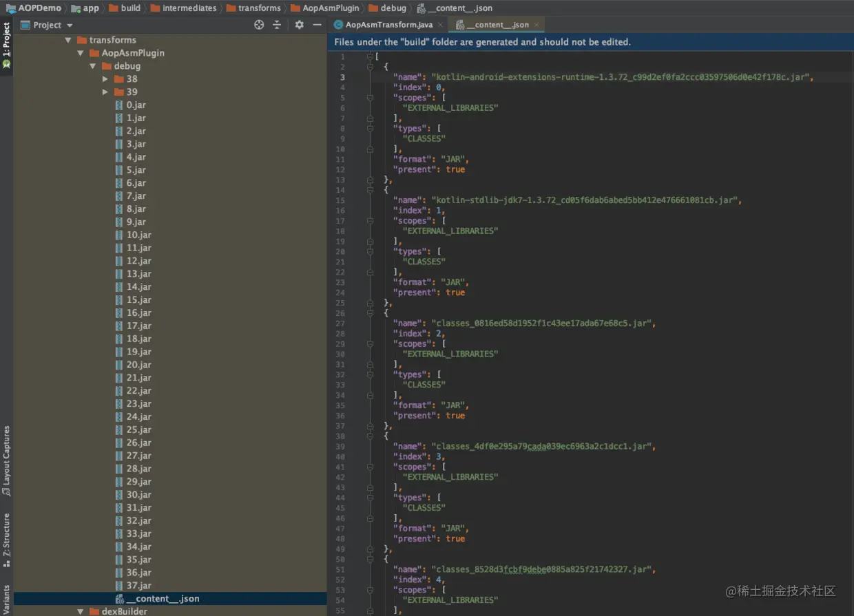
Task: Open the Project view mode dropdown
Action: (69, 25)
